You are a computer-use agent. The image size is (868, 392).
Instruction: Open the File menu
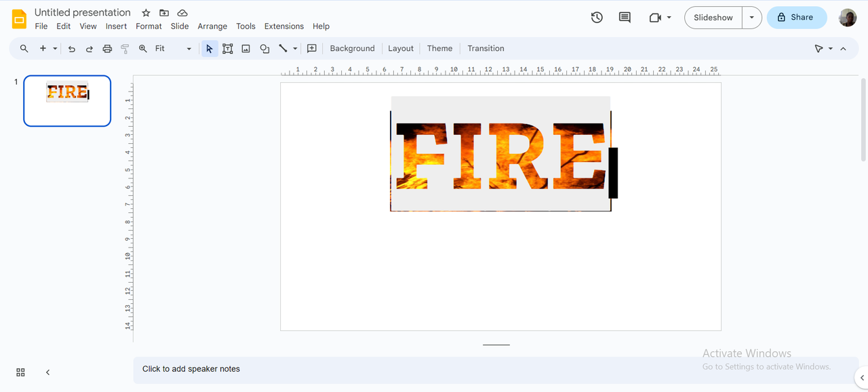tap(41, 26)
